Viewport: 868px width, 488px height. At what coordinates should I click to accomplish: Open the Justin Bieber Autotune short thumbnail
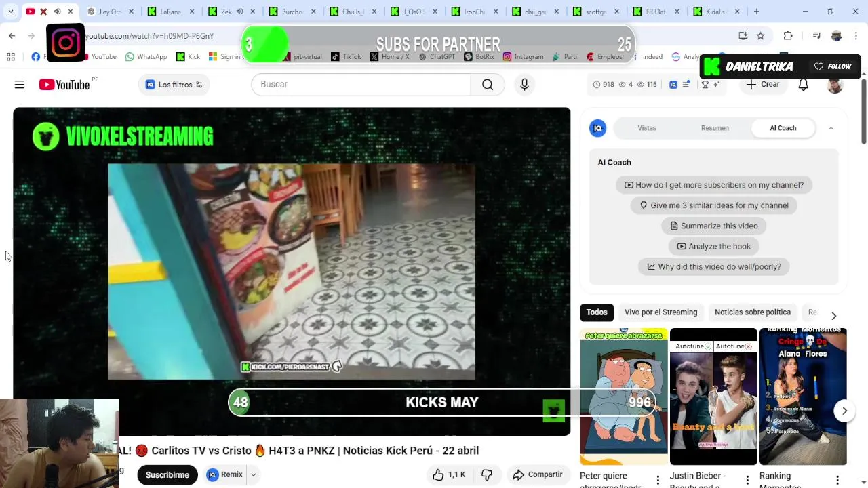click(x=713, y=396)
